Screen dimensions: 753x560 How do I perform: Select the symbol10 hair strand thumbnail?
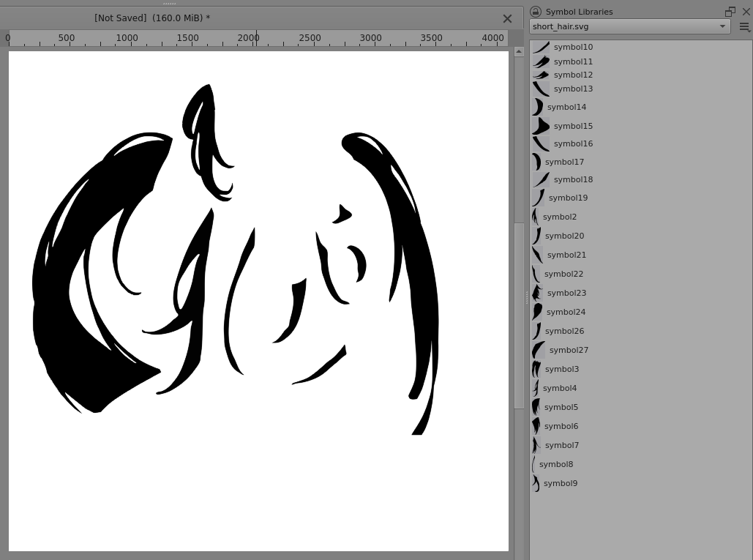(x=541, y=47)
